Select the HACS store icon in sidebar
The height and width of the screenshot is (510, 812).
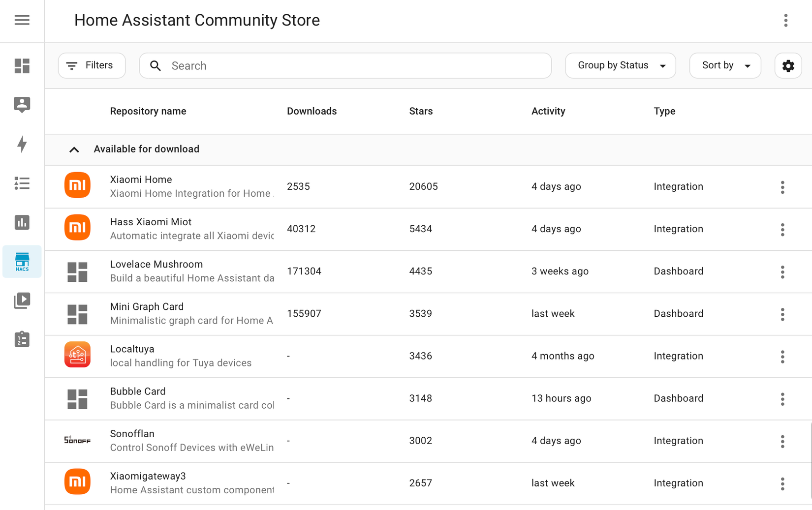[22, 261]
